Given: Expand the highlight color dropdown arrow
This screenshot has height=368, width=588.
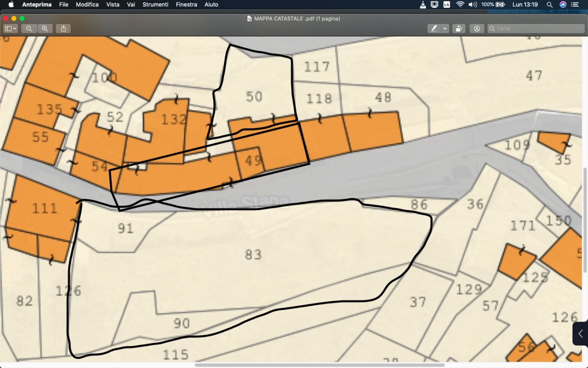Looking at the screenshot, I should click(445, 29).
